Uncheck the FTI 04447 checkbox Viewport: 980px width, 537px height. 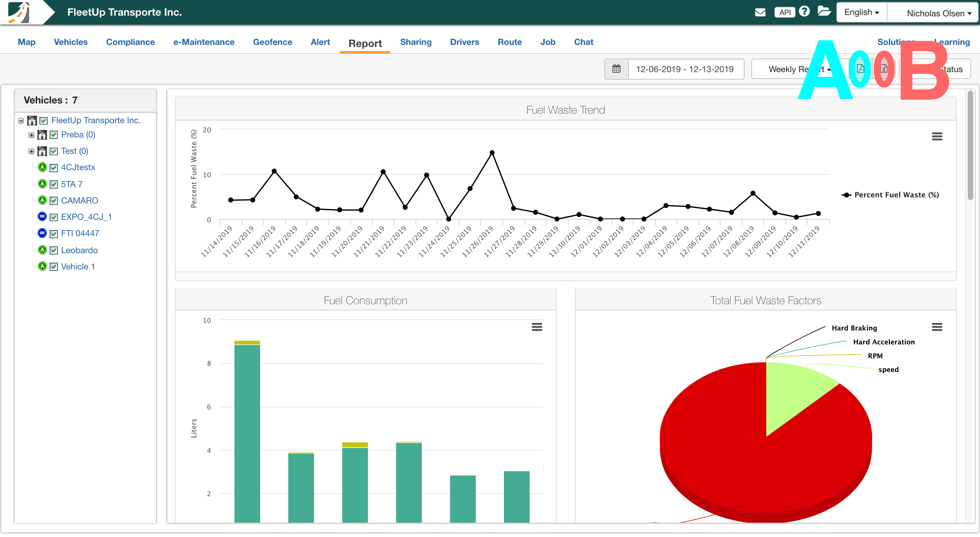[54, 234]
